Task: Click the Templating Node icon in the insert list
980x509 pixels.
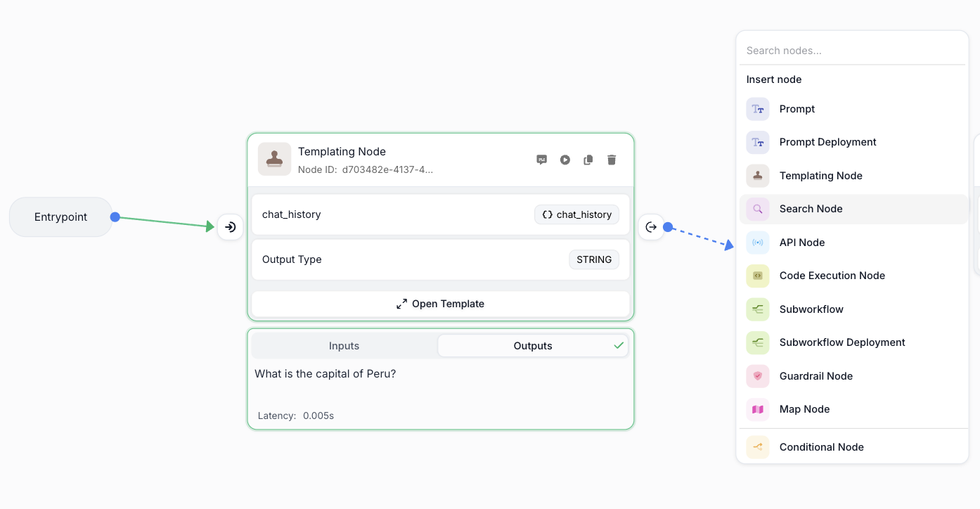Action: 758,176
